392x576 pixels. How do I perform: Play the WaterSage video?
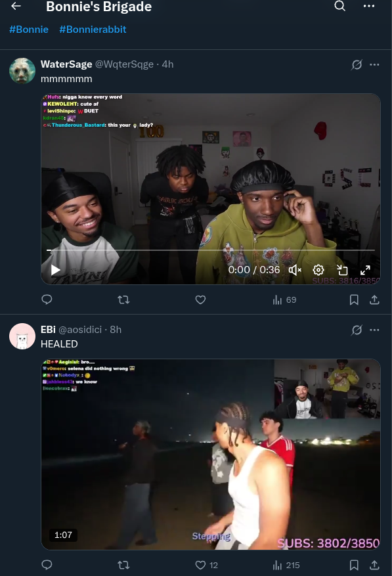(55, 271)
